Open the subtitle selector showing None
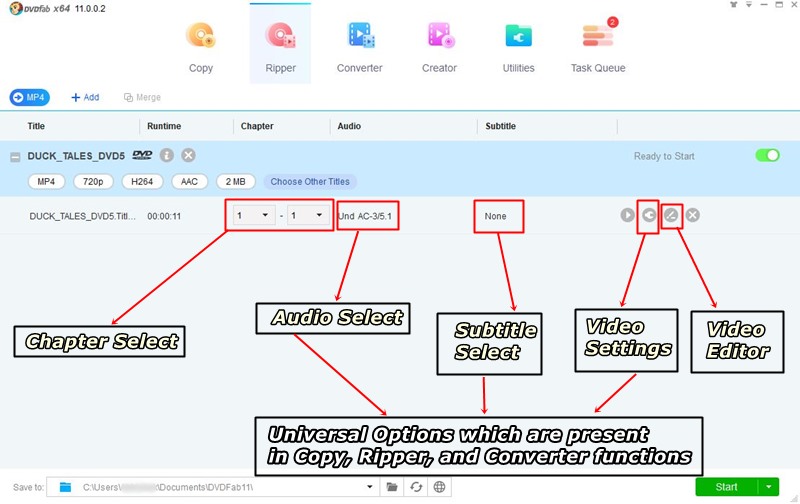Viewport: 800px width, 504px height. 496,216
